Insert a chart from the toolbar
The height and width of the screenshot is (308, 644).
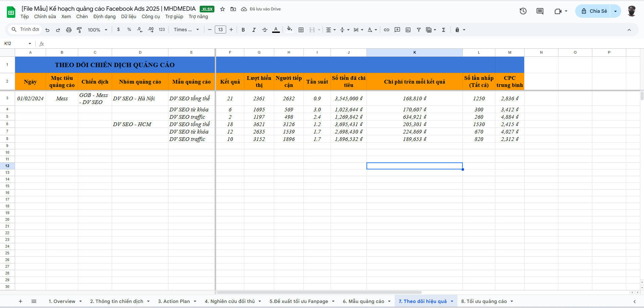click(408, 30)
